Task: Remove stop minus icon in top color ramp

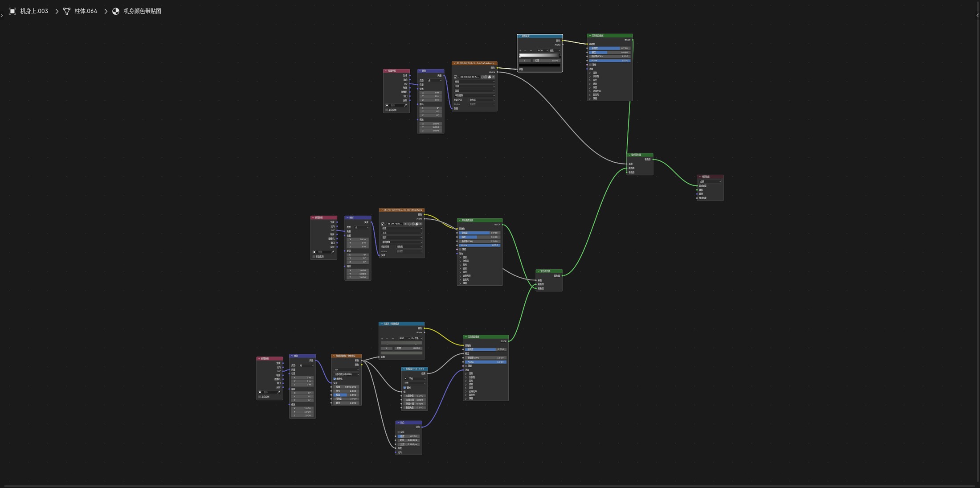Action: tap(525, 50)
